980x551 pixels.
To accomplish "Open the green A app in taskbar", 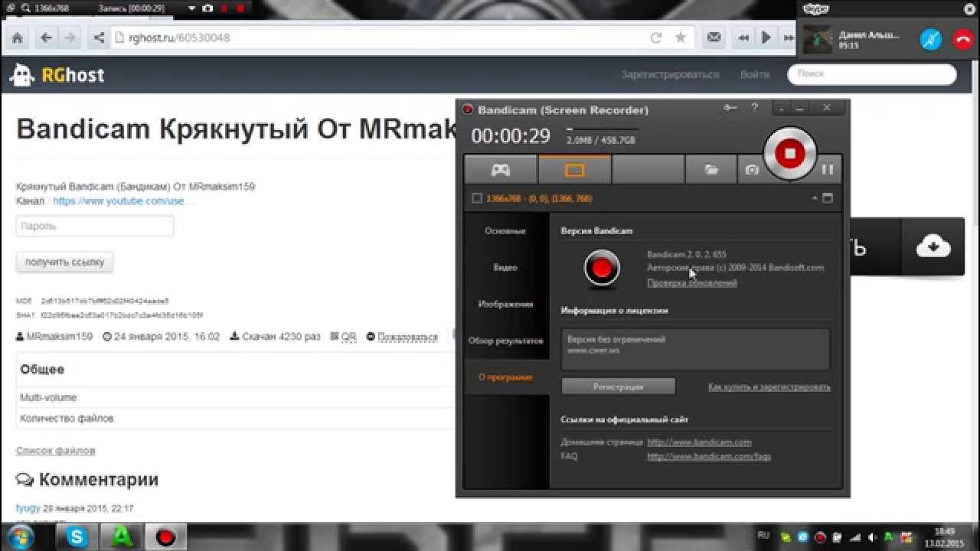I will point(121,537).
